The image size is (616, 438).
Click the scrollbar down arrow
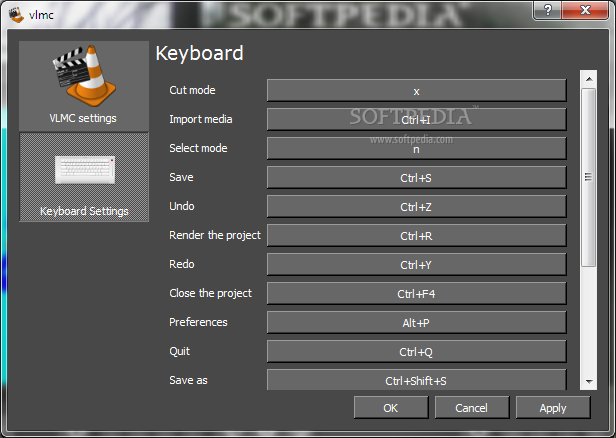click(588, 381)
